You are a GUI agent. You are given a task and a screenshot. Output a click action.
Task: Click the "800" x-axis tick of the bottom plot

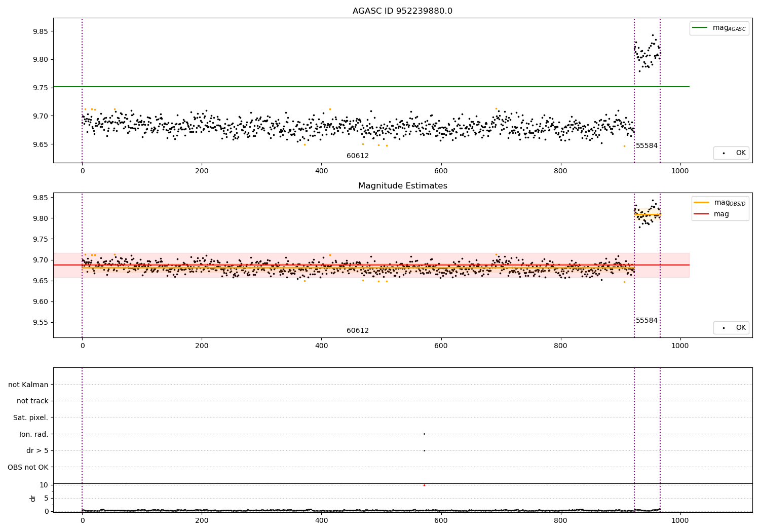pyautogui.click(x=560, y=520)
